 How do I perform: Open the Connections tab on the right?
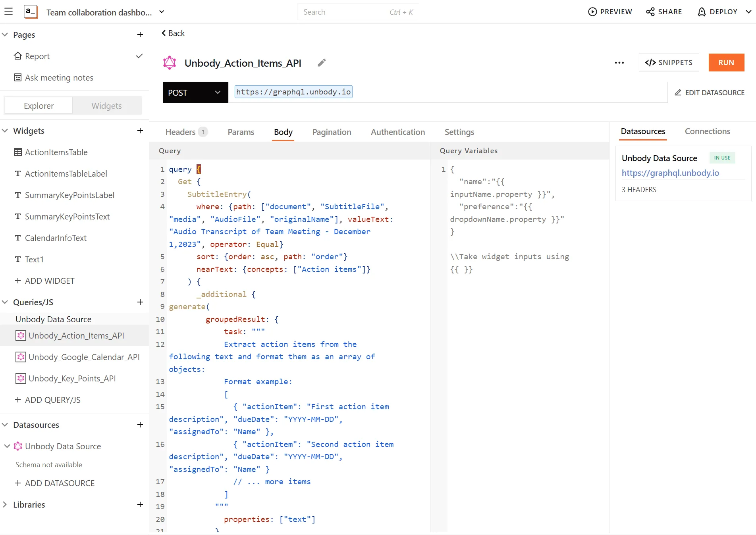pyautogui.click(x=707, y=131)
